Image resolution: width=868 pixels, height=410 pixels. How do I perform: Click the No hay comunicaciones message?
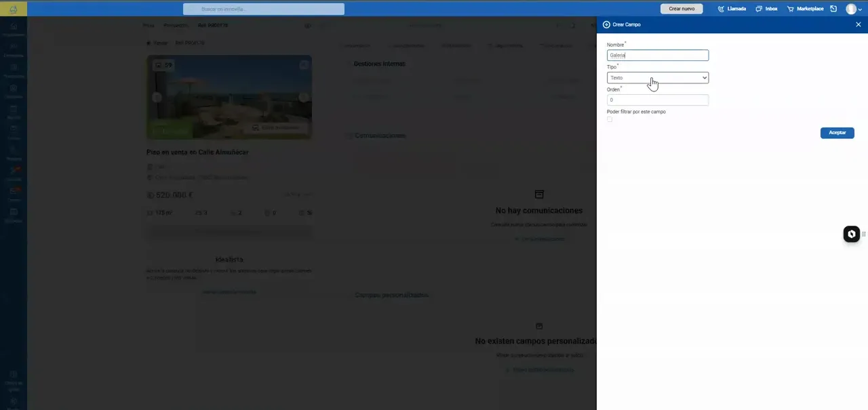[x=539, y=211]
